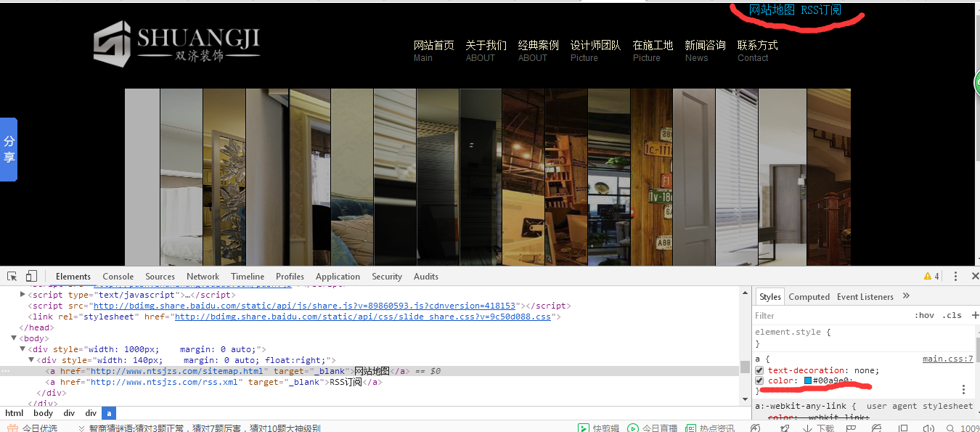
Task: Add new style rule with plus icon
Action: (975, 315)
